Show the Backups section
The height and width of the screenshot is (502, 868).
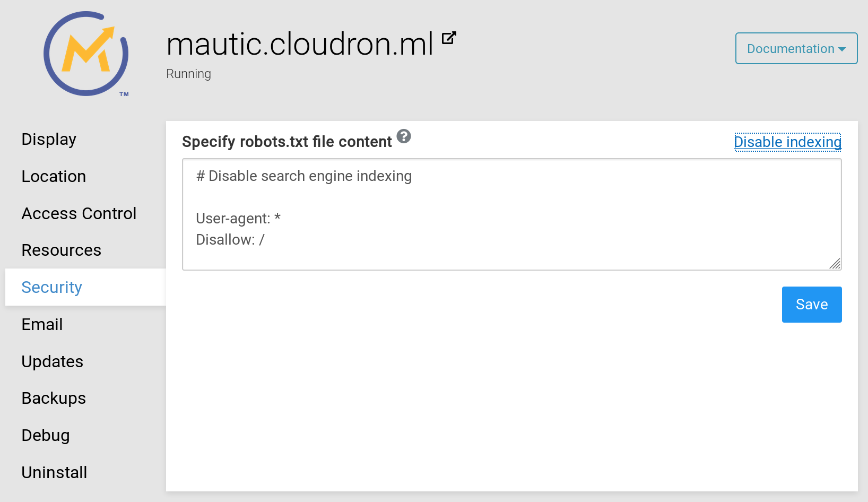[x=54, y=398]
